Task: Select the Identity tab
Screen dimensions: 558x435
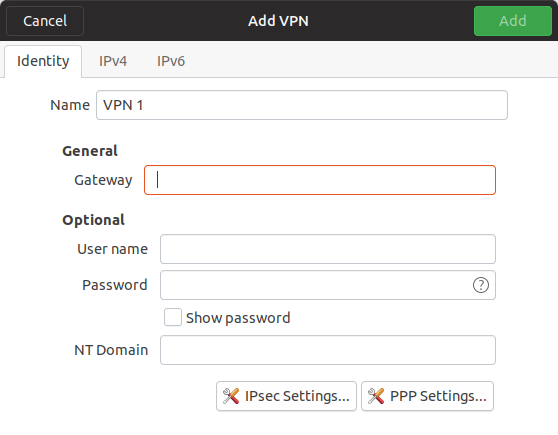Action: (43, 61)
